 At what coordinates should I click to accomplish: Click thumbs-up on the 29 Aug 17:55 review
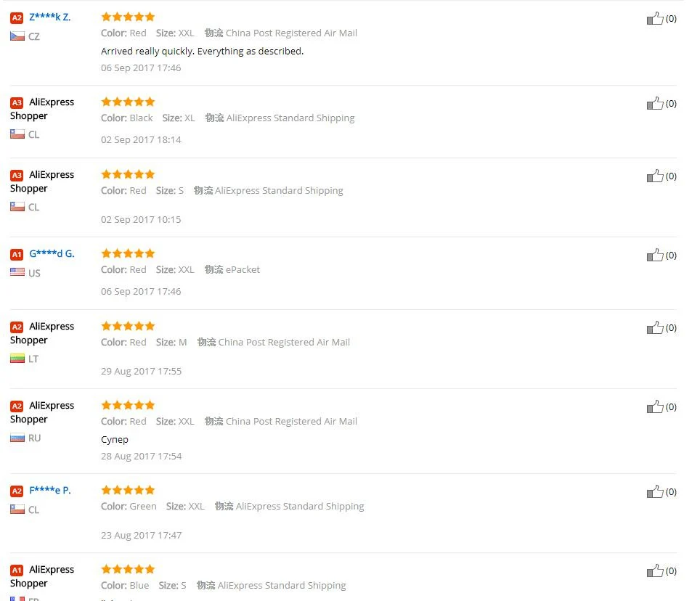coord(655,327)
